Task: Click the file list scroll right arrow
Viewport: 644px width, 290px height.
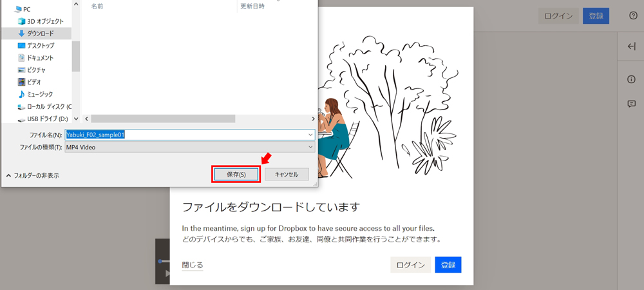Action: click(x=312, y=119)
